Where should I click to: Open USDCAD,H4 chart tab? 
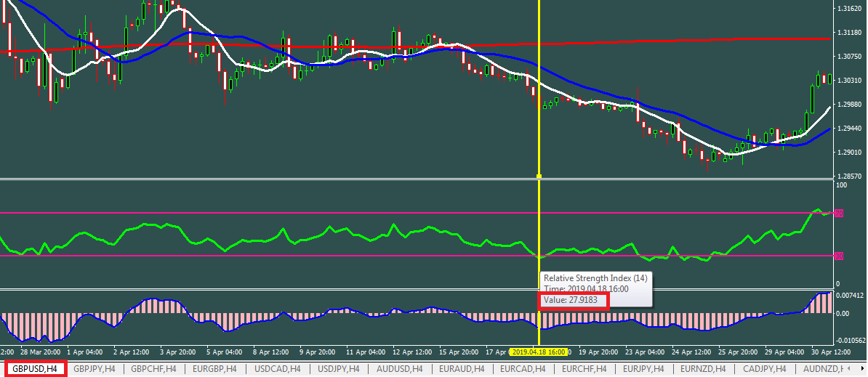pos(277,369)
